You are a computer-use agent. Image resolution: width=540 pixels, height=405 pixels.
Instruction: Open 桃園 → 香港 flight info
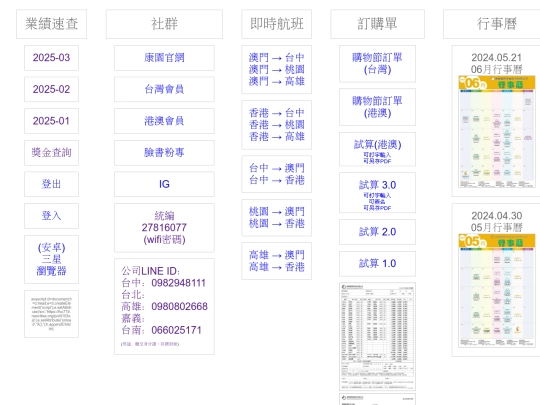[x=277, y=224]
